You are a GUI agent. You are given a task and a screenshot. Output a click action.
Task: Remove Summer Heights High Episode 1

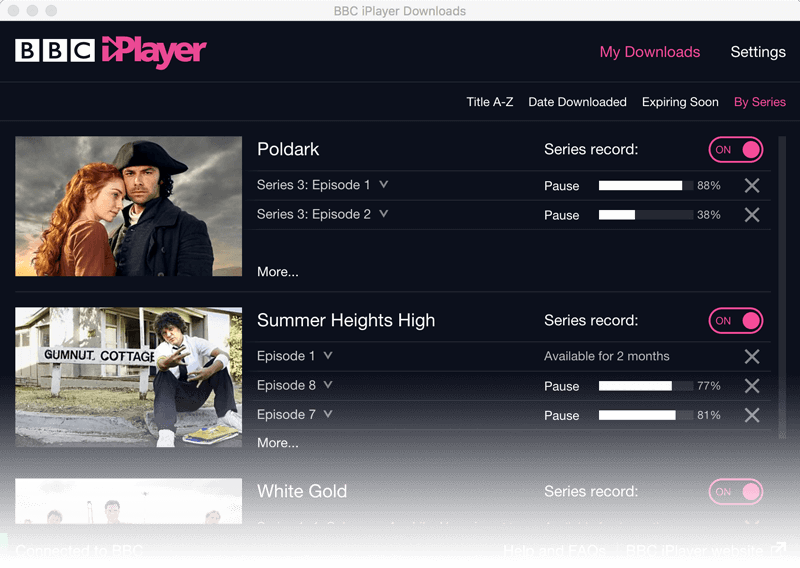click(752, 357)
